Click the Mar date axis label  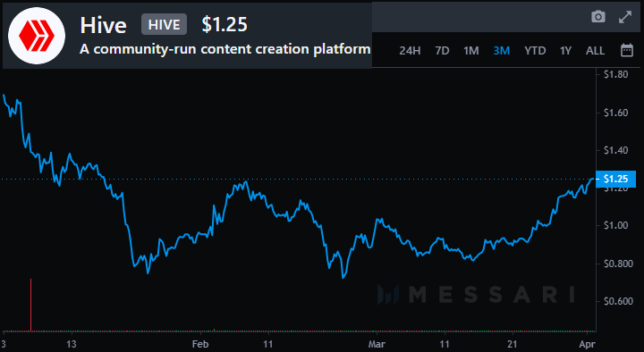(377, 344)
